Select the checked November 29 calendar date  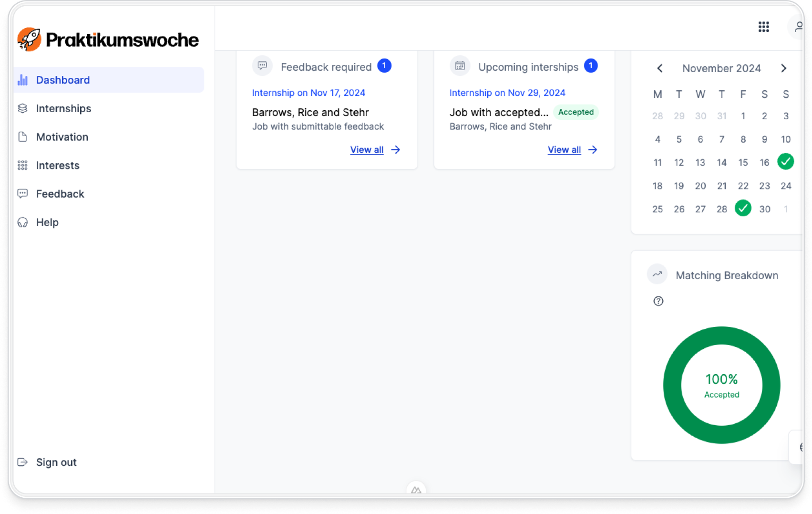click(x=743, y=209)
